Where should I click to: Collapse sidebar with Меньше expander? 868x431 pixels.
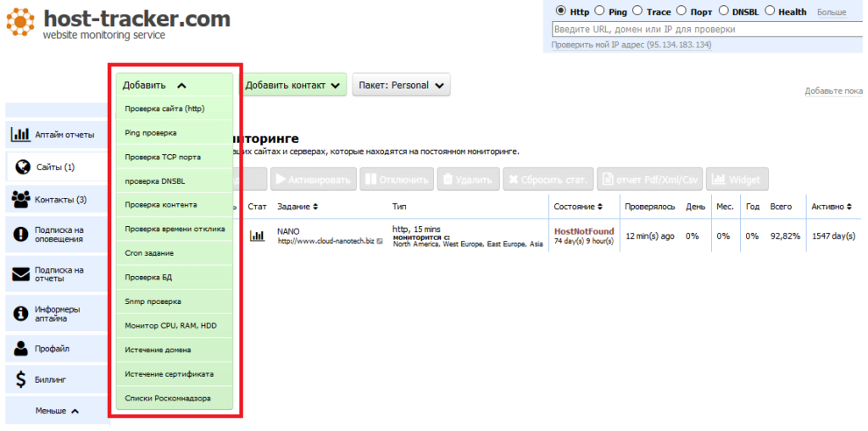(x=57, y=411)
